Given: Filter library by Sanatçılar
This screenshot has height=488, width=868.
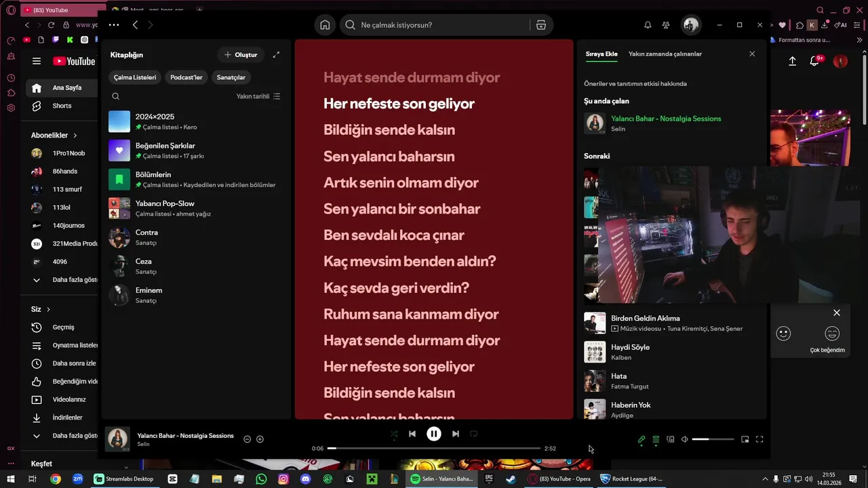Looking at the screenshot, I should 231,77.
